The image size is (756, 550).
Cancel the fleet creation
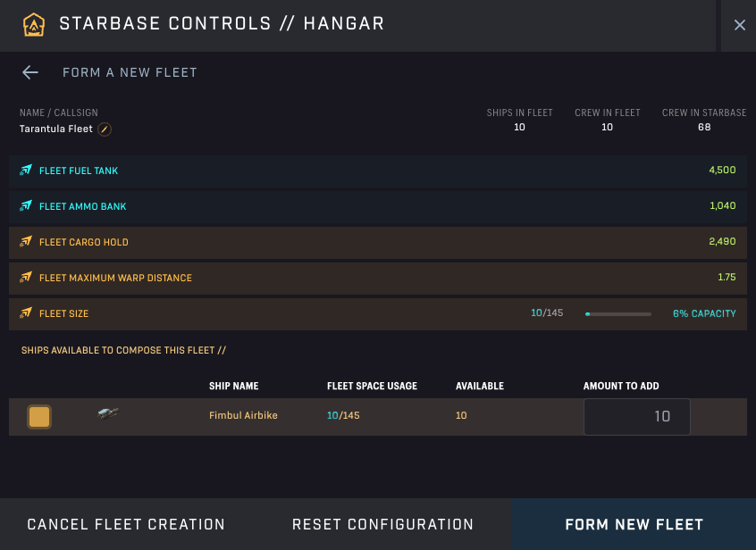(125, 524)
